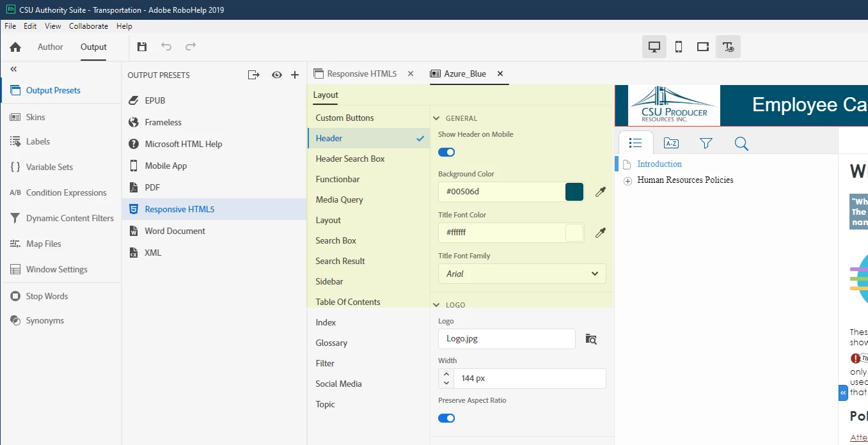Open the File menu
Image resolution: width=868 pixels, height=445 pixels.
tap(10, 26)
